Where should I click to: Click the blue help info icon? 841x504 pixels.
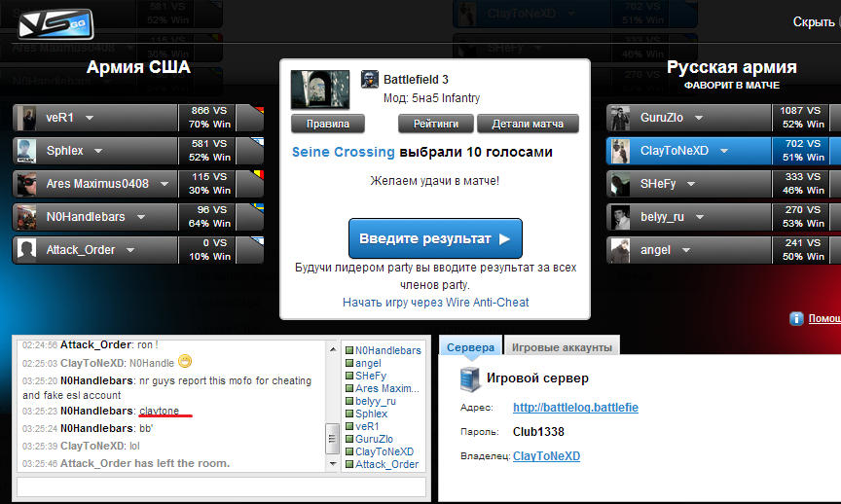coord(796,318)
